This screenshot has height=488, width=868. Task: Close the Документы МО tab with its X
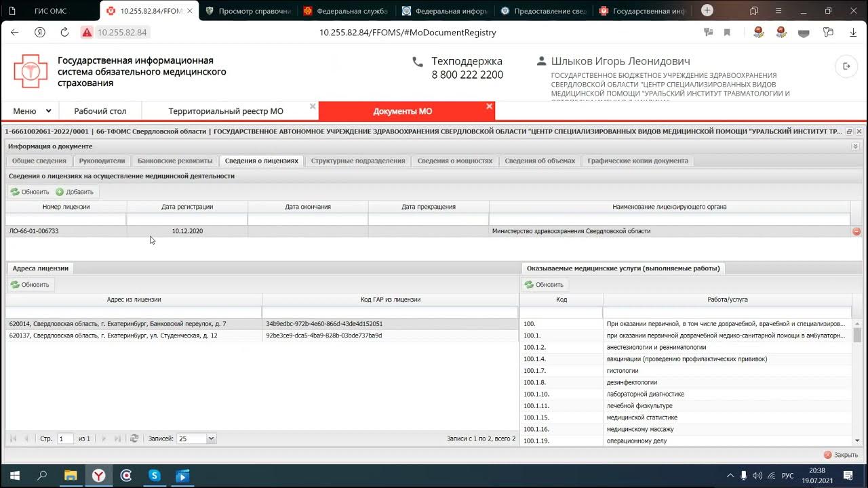(489, 106)
